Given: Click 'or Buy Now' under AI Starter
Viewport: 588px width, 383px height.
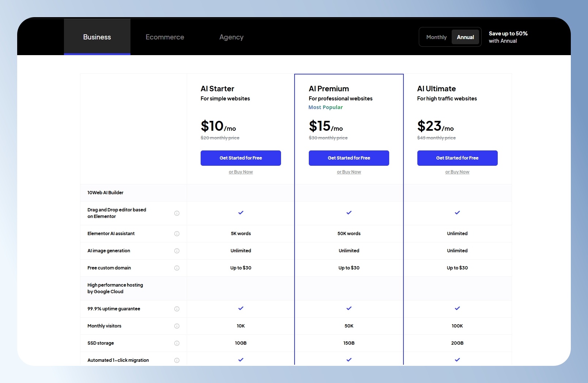Looking at the screenshot, I should click(x=241, y=172).
